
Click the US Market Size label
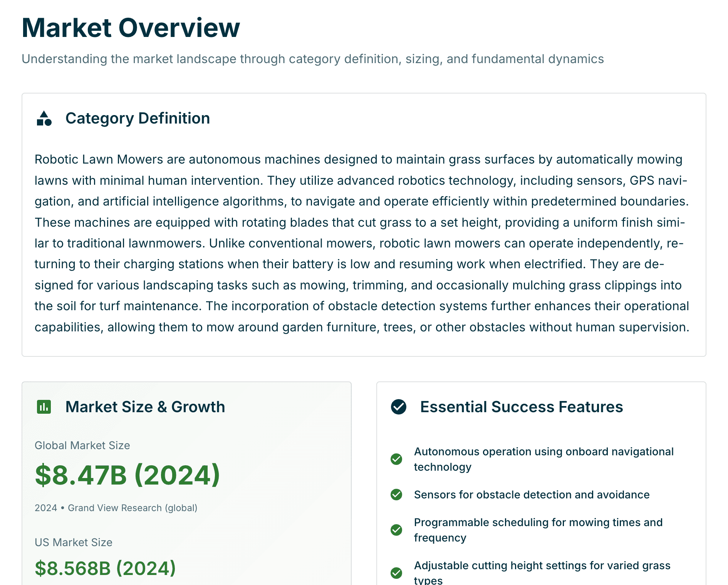[x=74, y=542]
